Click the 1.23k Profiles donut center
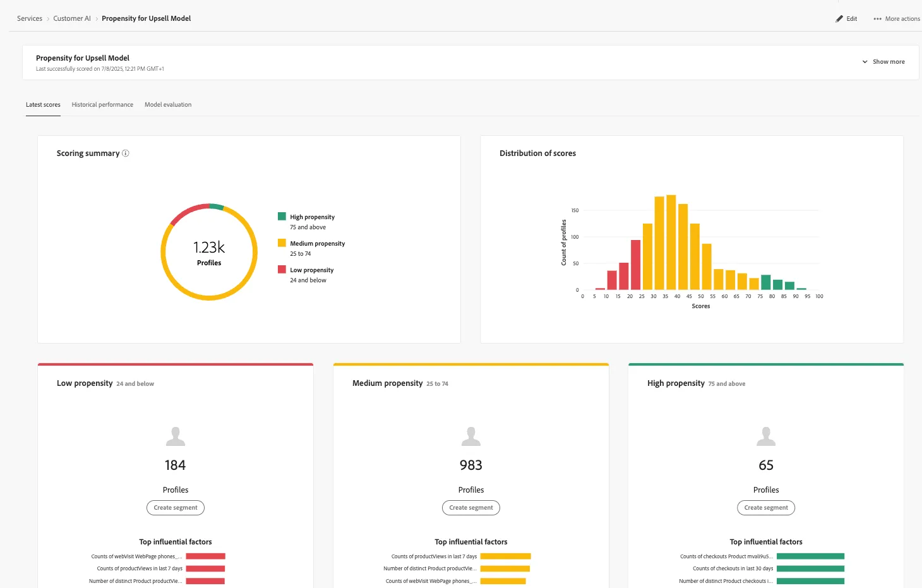This screenshot has width=922, height=588. pyautogui.click(x=209, y=252)
